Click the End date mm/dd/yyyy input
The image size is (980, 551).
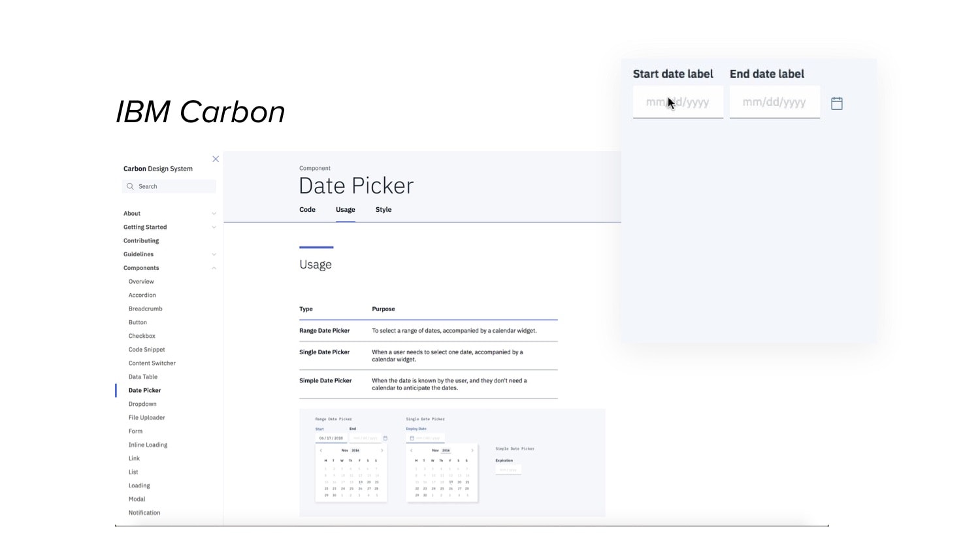tap(774, 102)
